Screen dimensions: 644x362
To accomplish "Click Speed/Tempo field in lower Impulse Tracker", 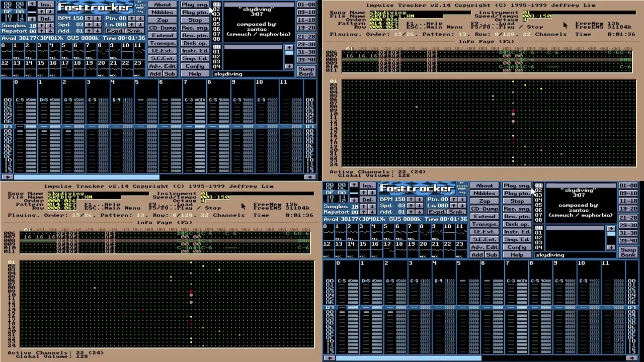I will (215, 197).
